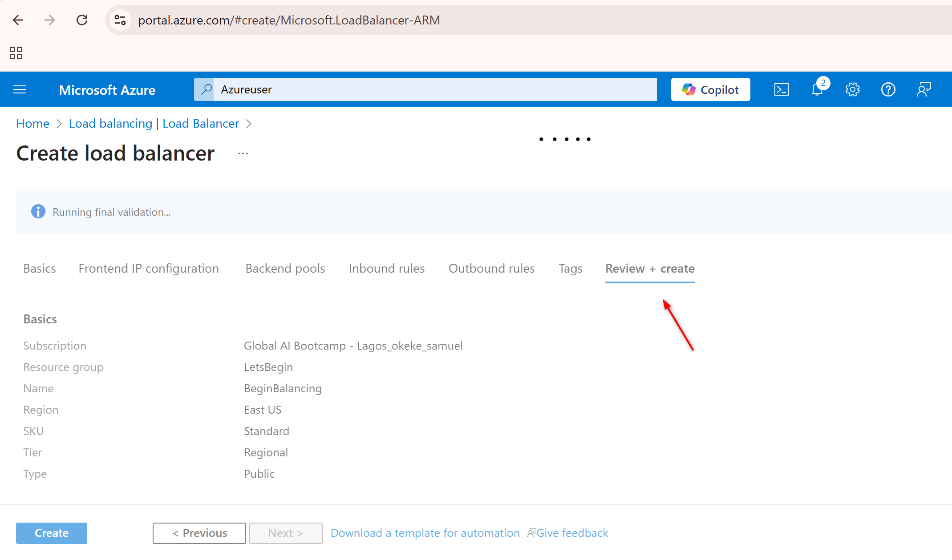Click the Microsoft Azure logo text
This screenshot has height=560, width=952.
(107, 90)
